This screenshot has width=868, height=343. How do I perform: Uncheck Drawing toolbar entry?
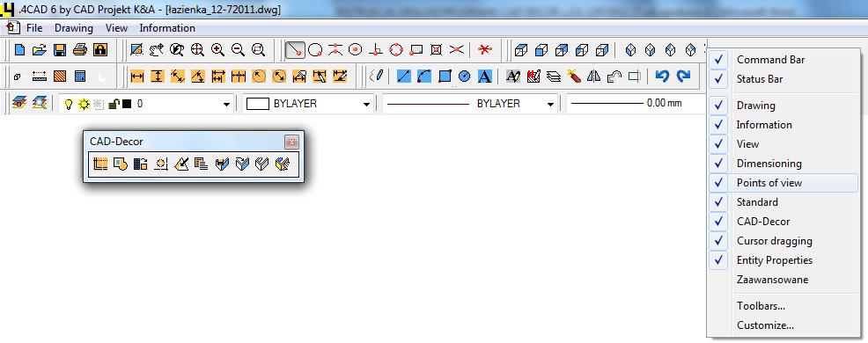coord(783,106)
